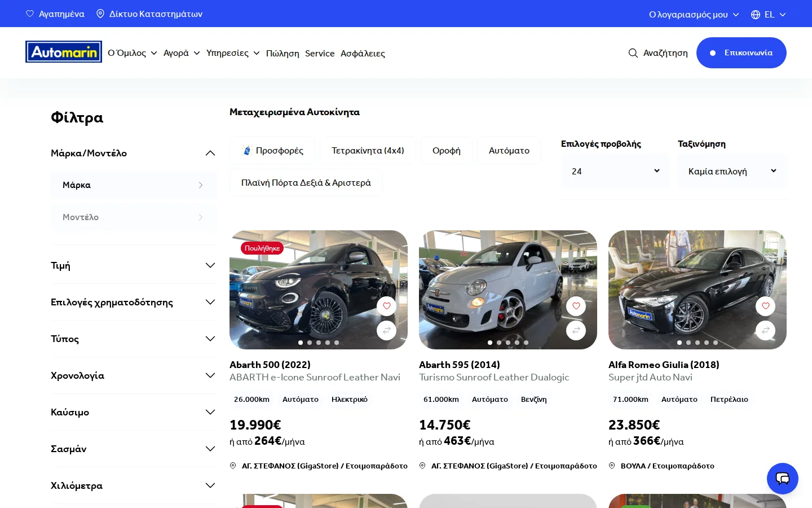812x508 pixels.
Task: Expand the Σασμάν transmission filter
Action: click(134, 449)
